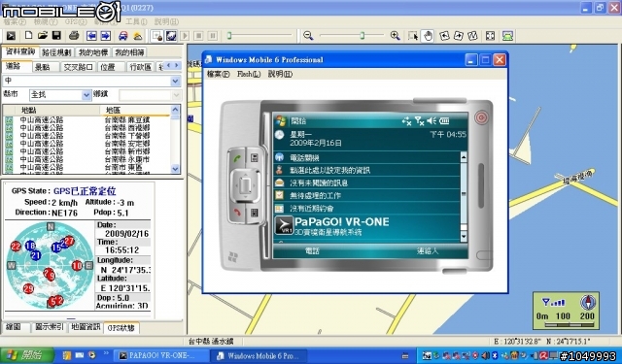Screen dimensions: 622x364
Task: Select the 交叉路口 sub-tab
Action: tap(78, 67)
